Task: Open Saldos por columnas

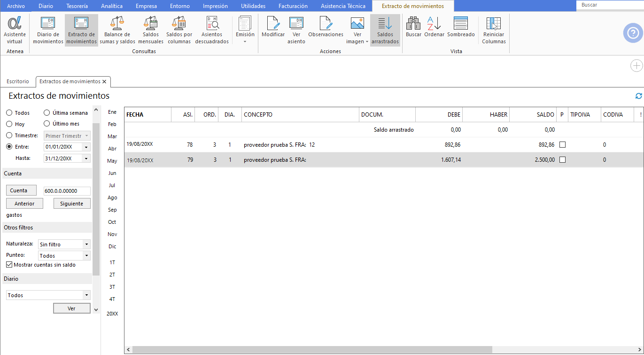Action: tap(179, 30)
